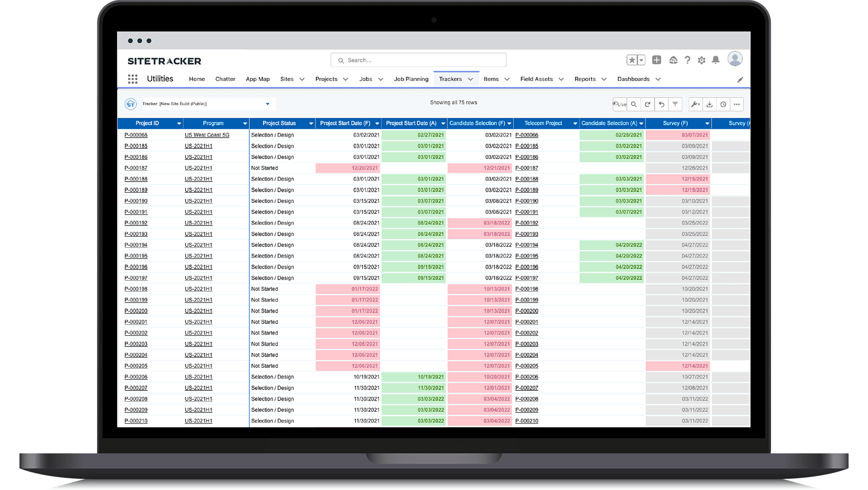Undo the last tracker change
The height and width of the screenshot is (490, 868).
[x=661, y=104]
